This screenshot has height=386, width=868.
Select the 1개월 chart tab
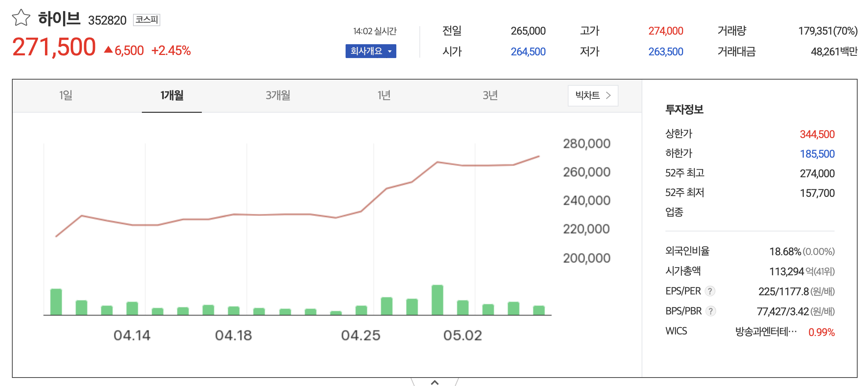coord(172,95)
